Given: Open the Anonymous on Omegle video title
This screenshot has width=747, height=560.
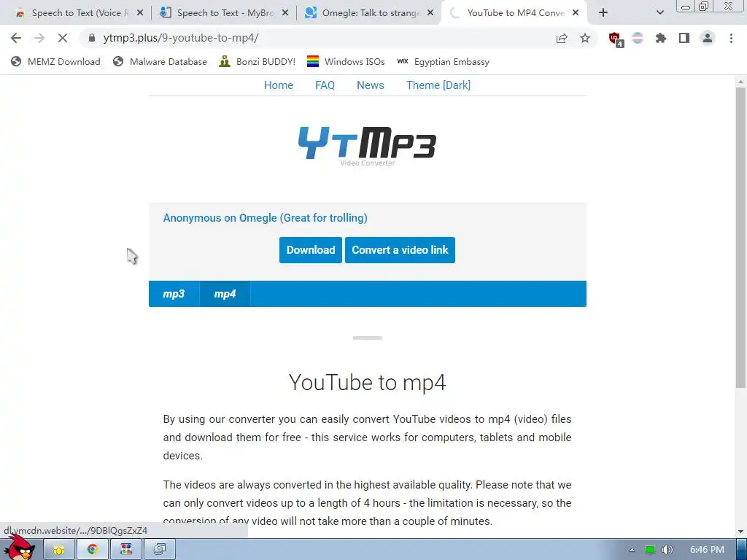Looking at the screenshot, I should click(265, 217).
